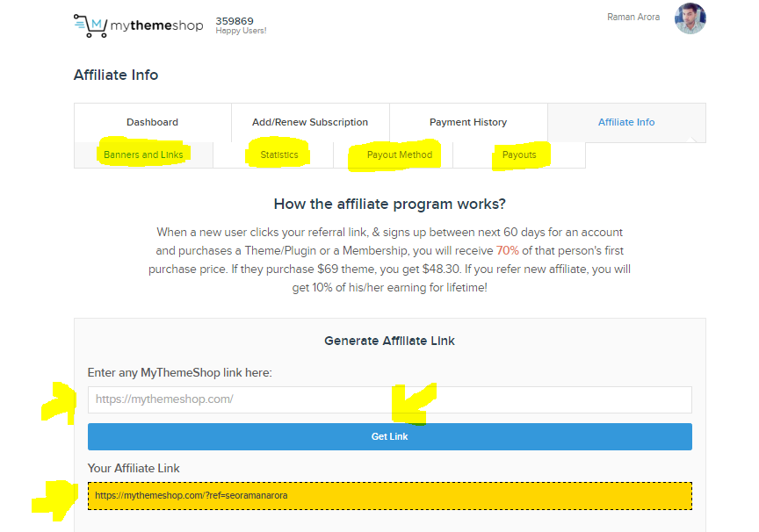Click the Affiliate Info page heading
This screenshot has width=759, height=532.
[116, 75]
